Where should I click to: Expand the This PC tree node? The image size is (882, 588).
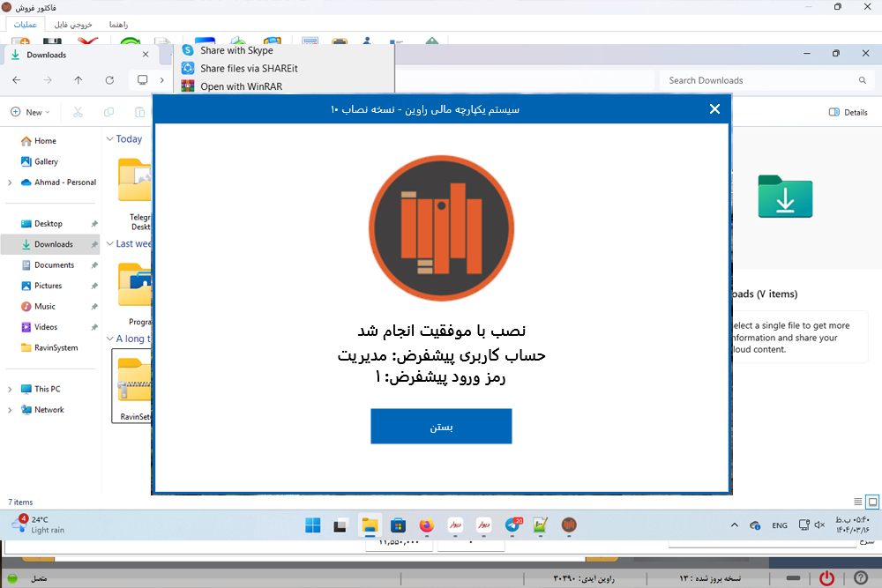pos(10,389)
